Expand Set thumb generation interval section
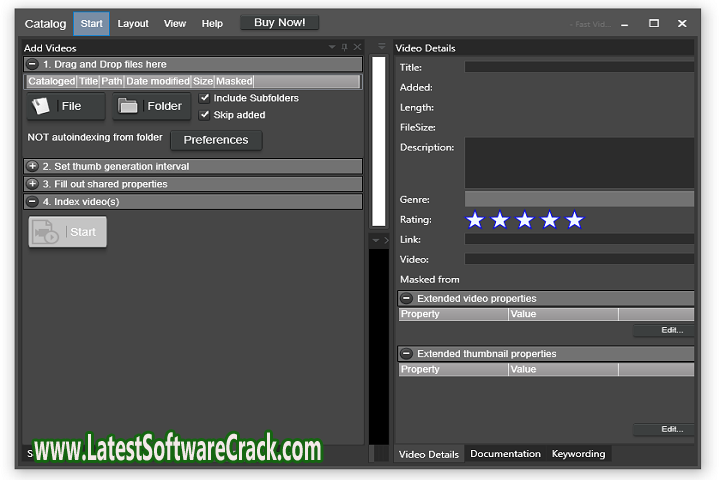720x480 pixels. (33, 166)
